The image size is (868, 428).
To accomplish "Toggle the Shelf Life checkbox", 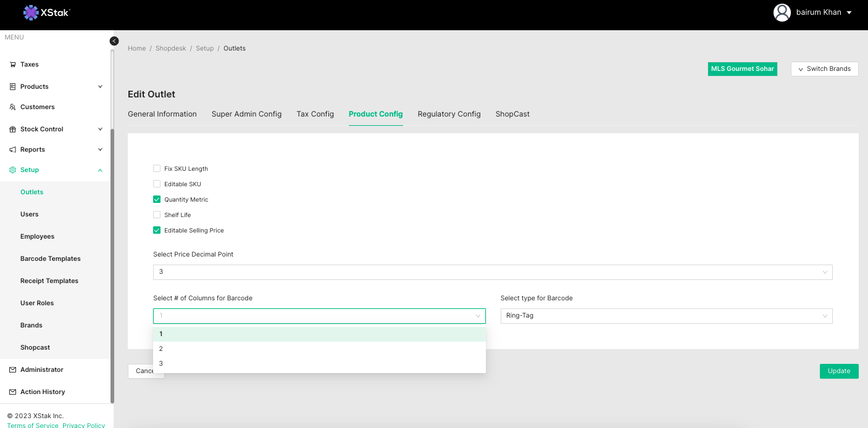I will 157,215.
